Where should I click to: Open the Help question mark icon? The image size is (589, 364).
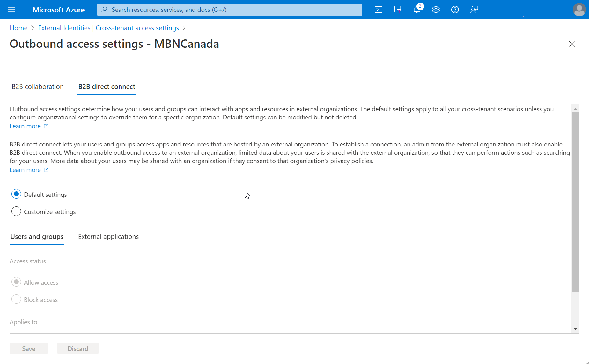(455, 10)
